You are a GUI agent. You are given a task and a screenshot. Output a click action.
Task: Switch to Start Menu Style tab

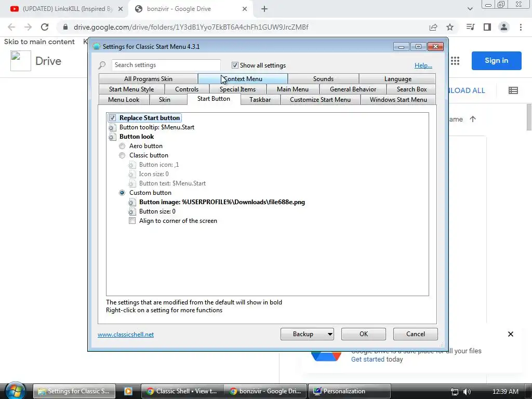[131, 89]
